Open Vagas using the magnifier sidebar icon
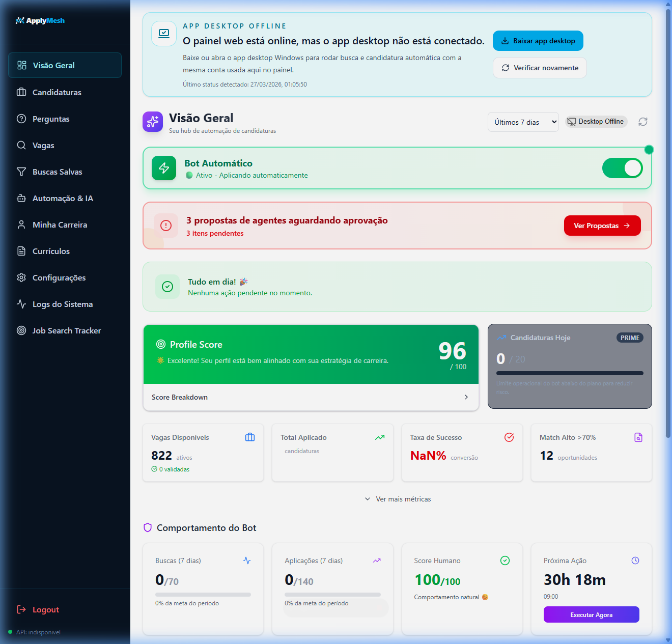Viewport: 672px width, 644px height. point(21,145)
